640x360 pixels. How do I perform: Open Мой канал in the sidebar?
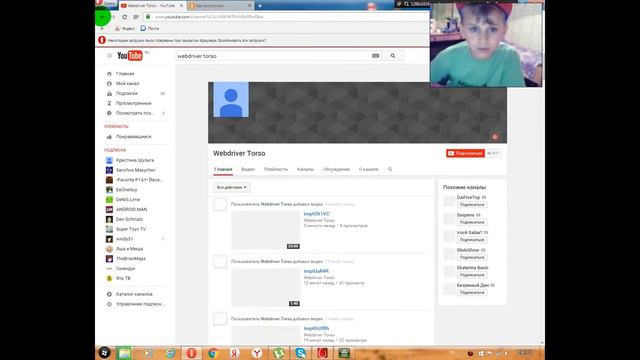click(127, 84)
